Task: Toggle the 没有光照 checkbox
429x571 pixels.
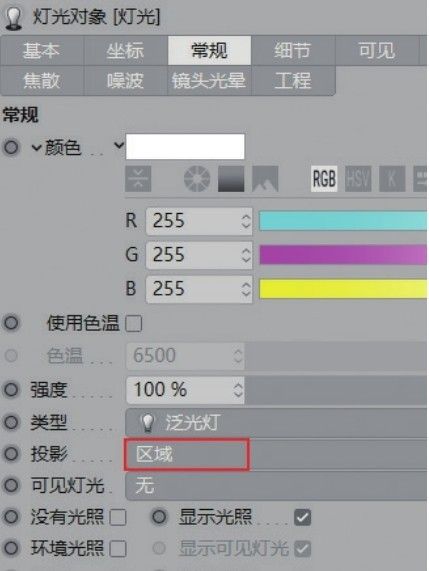Action: (118, 517)
